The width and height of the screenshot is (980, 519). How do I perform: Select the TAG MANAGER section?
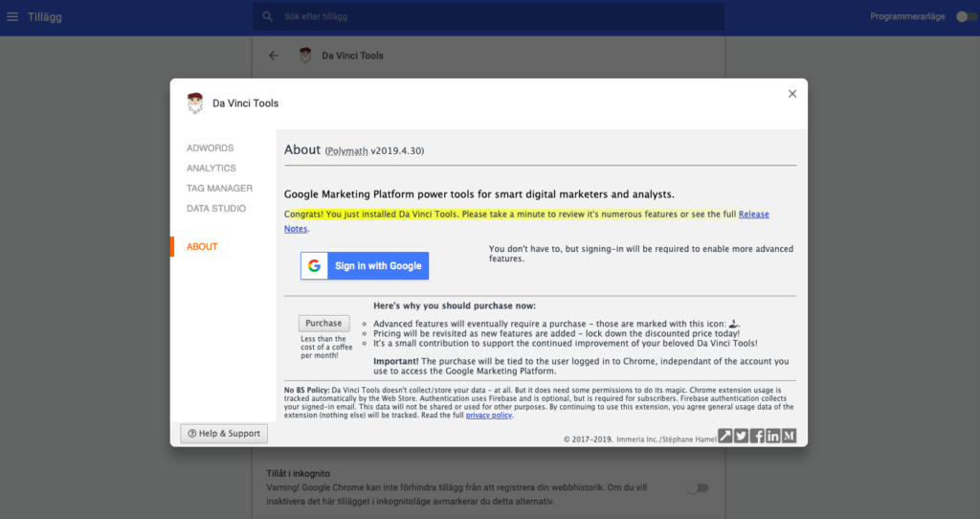click(x=219, y=189)
